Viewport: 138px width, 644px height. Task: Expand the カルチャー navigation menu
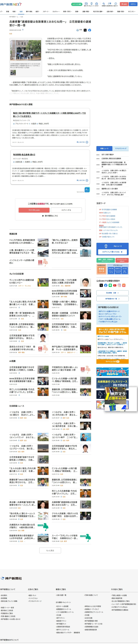tap(56, 11)
